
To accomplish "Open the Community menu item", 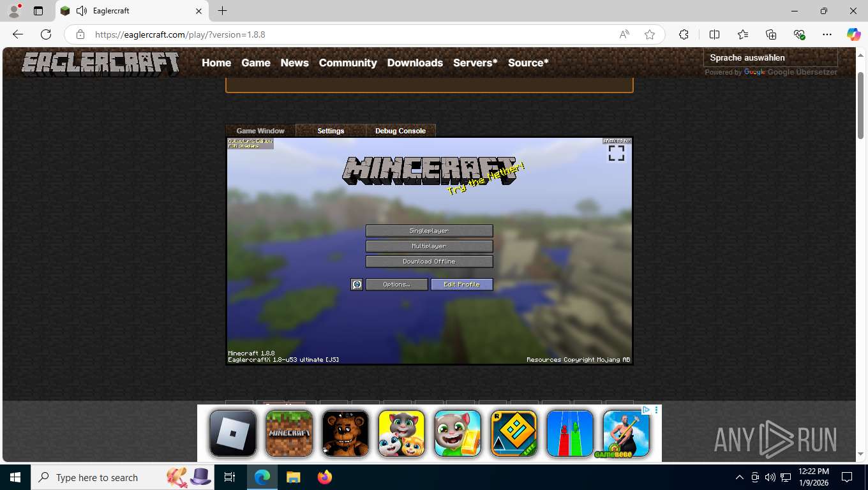I will [x=348, y=63].
